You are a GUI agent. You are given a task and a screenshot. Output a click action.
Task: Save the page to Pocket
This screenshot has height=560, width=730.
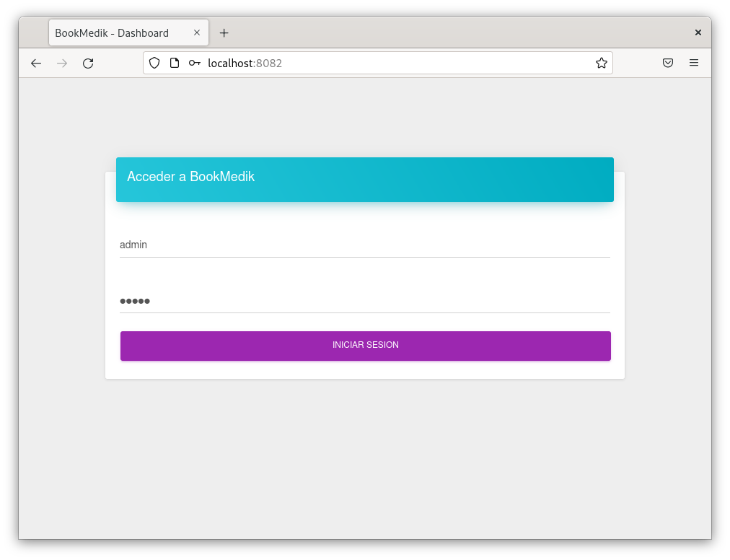(x=668, y=63)
